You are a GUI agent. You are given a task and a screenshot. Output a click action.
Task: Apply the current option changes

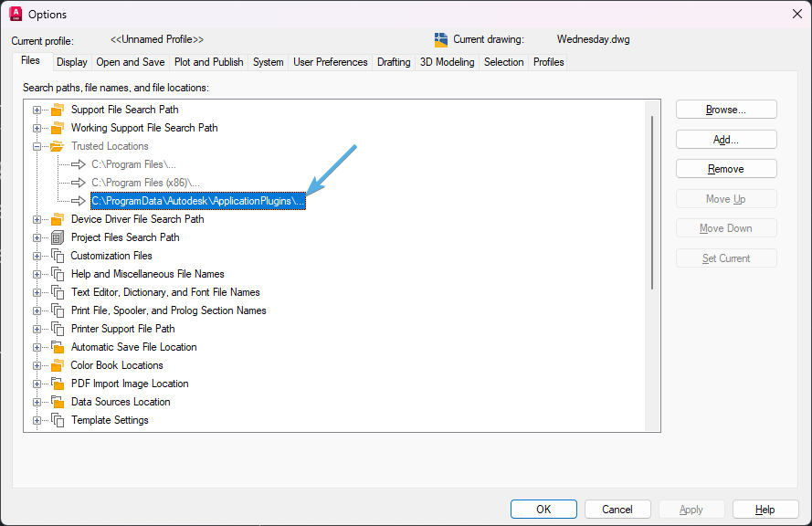691,509
